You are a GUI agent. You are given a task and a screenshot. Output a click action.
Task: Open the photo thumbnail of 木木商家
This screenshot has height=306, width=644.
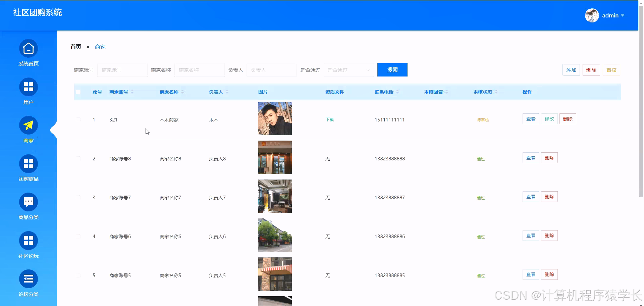point(275,118)
